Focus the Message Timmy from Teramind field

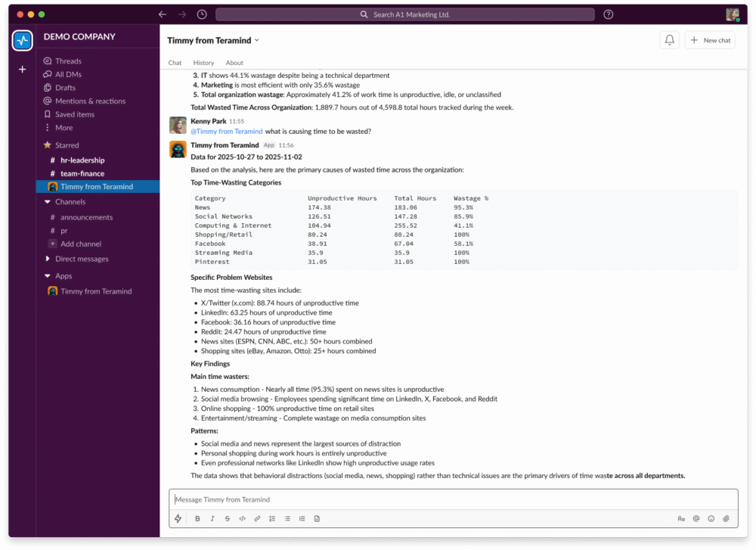click(453, 500)
